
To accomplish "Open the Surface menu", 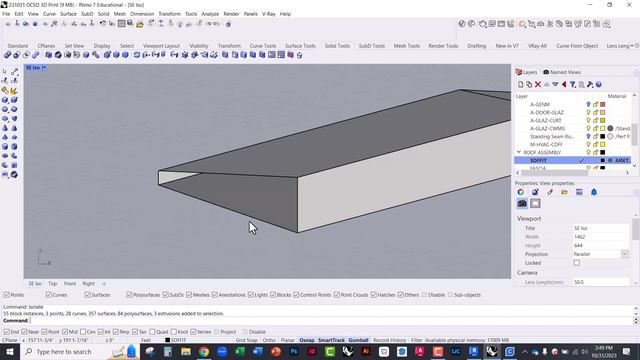I will click(x=68, y=14).
